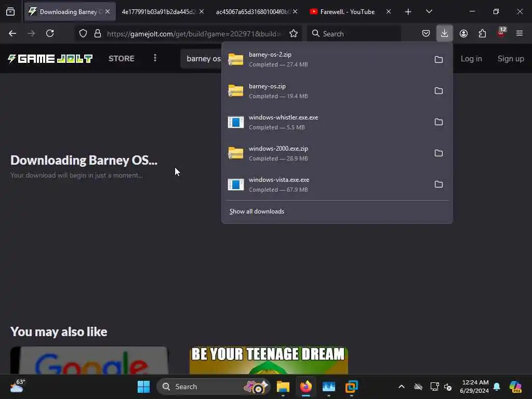532x399 pixels.
Task: Expand the hidden system tray icons chevron
Action: coord(402,387)
